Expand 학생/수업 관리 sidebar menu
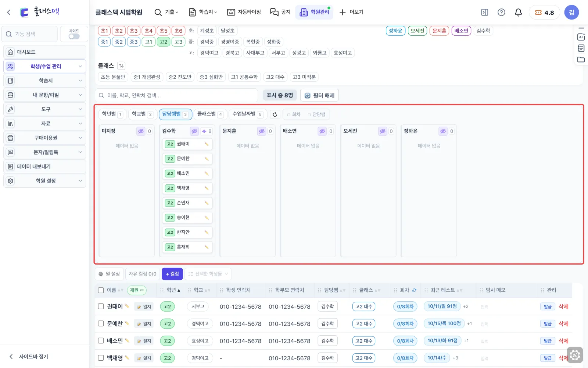 coord(45,66)
